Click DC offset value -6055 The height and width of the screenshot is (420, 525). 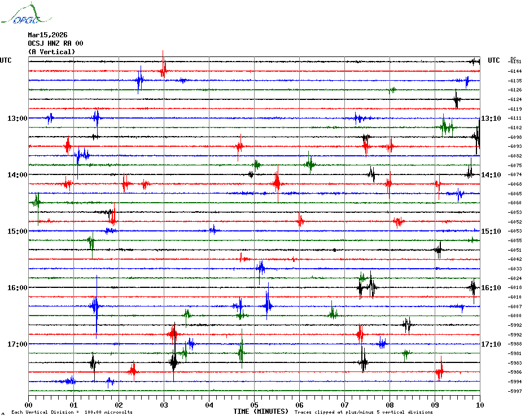[x=515, y=240]
